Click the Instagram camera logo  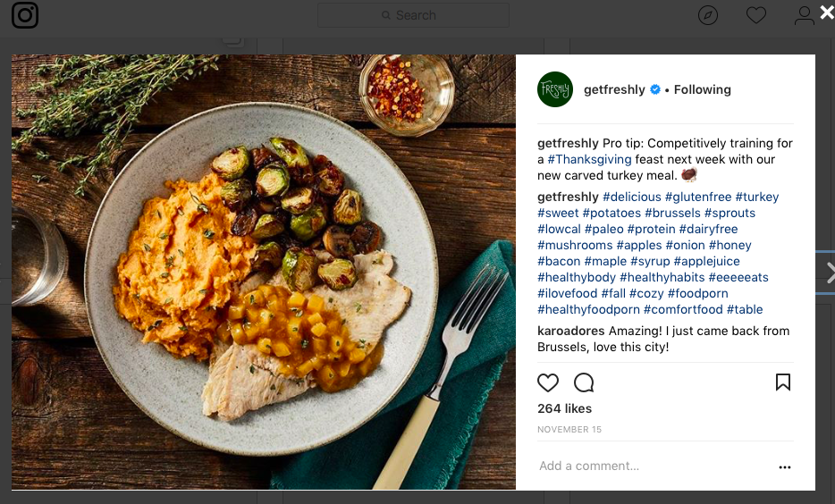25,15
